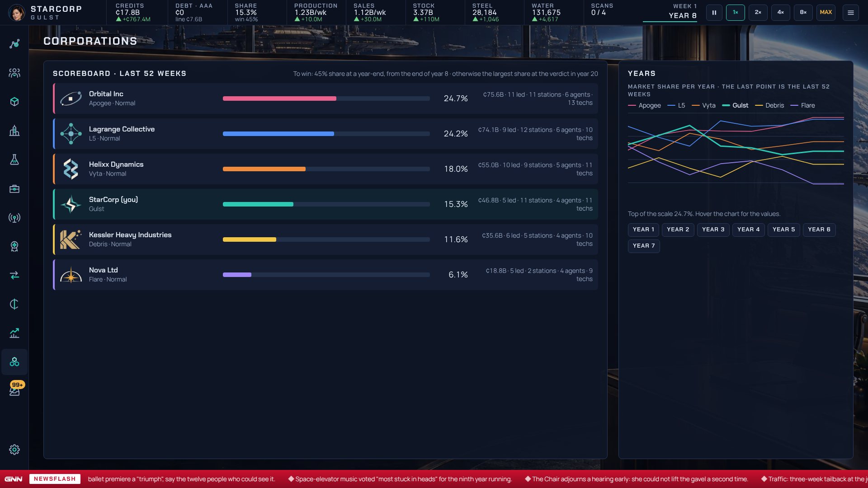Open the briefcase sidebar icon
This screenshot has width=868, height=488.
pyautogui.click(x=14, y=188)
